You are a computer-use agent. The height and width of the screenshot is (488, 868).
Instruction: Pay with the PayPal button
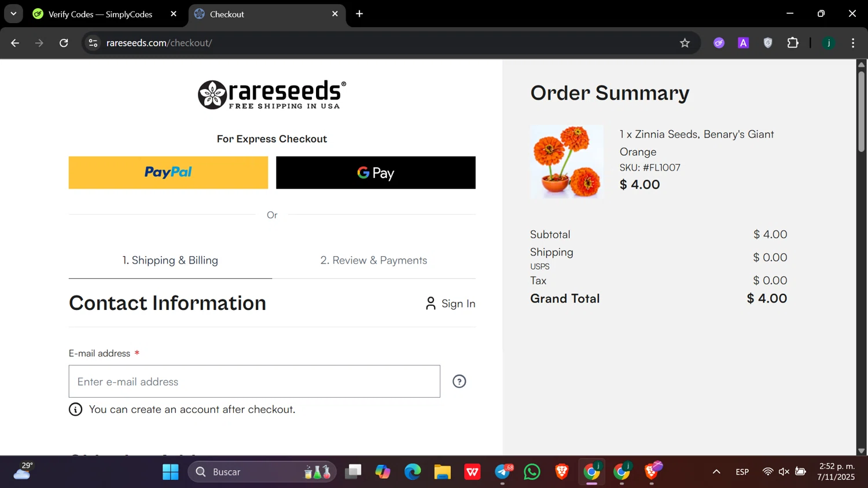168,172
